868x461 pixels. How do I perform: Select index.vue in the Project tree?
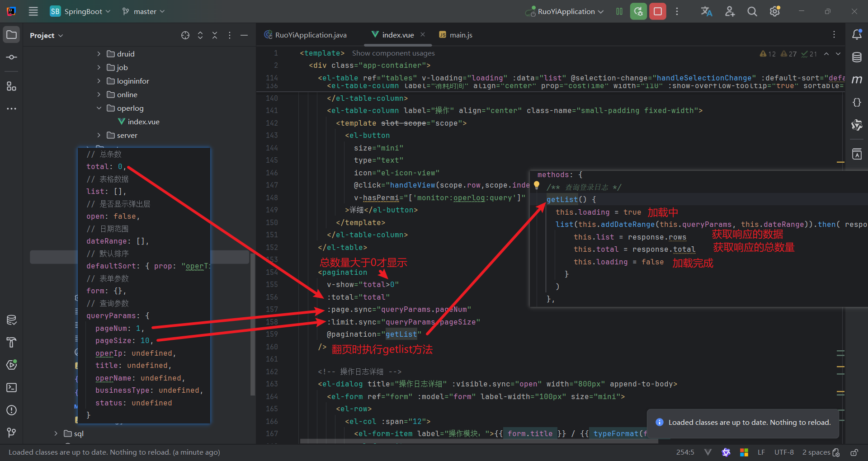pos(138,122)
